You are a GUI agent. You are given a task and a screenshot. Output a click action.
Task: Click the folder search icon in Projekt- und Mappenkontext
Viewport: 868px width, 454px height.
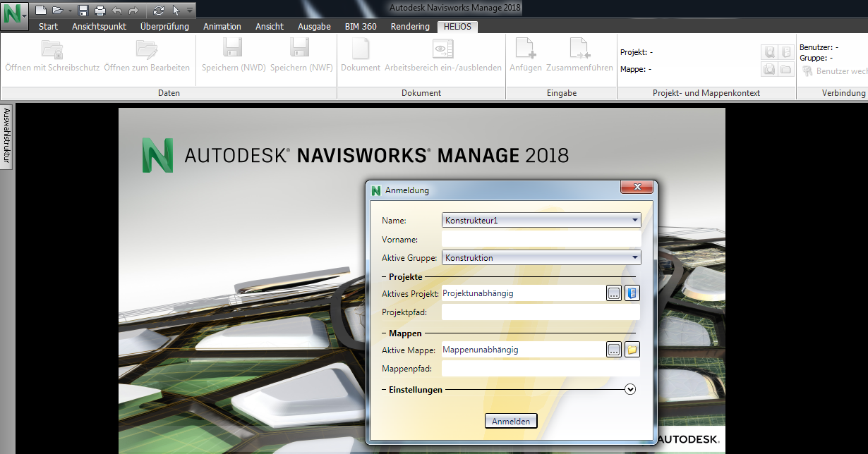tap(770, 69)
